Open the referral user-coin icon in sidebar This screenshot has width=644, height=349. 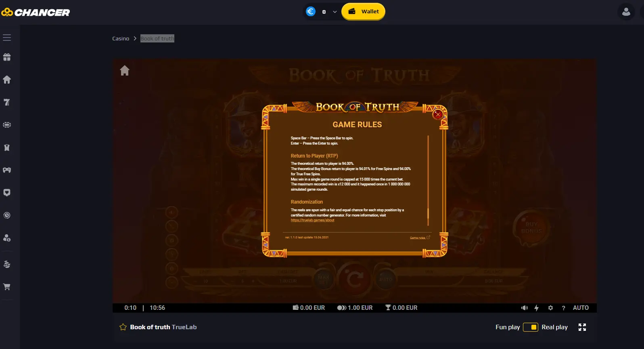(x=7, y=238)
